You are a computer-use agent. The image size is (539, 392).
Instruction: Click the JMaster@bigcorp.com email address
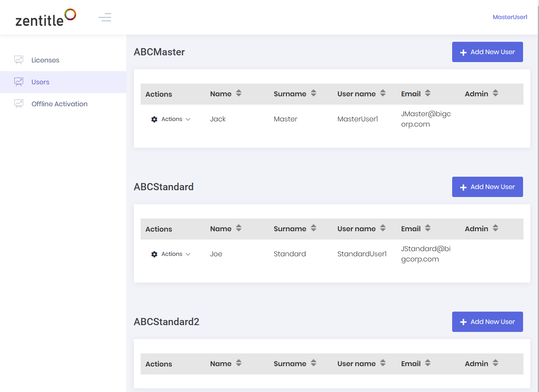(x=426, y=119)
